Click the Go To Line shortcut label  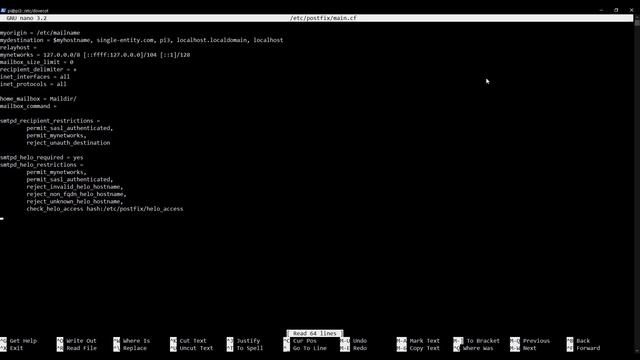pyautogui.click(x=309, y=348)
